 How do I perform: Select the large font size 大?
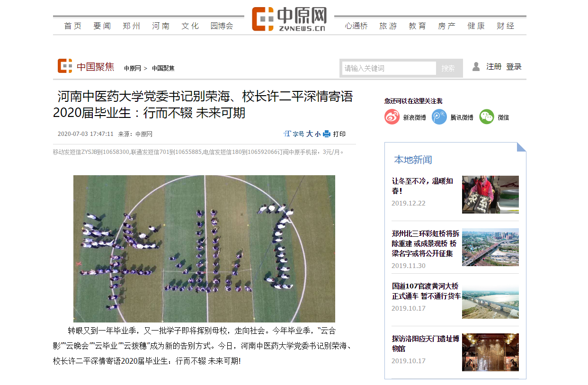tap(310, 134)
